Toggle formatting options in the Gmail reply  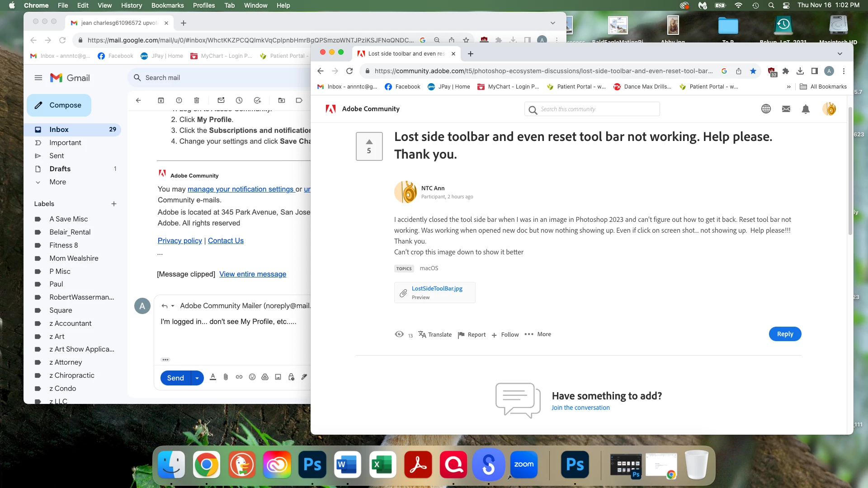click(x=213, y=377)
